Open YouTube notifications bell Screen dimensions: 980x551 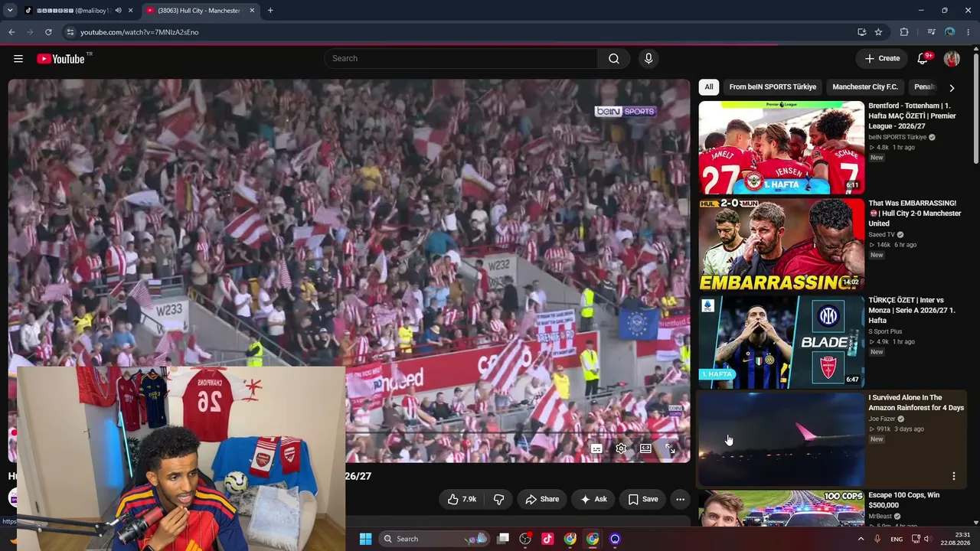(x=924, y=59)
